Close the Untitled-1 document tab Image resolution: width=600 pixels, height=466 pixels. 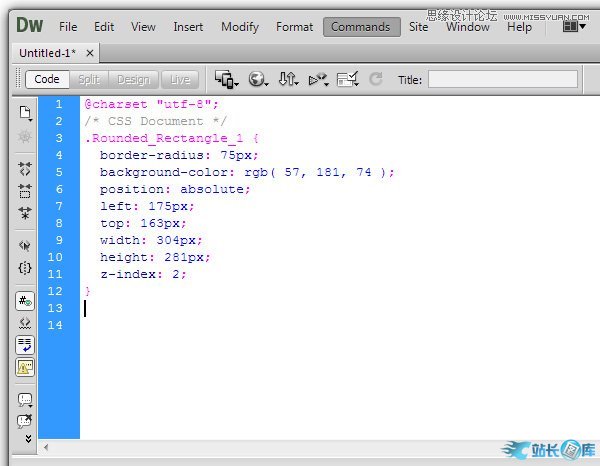[x=90, y=52]
